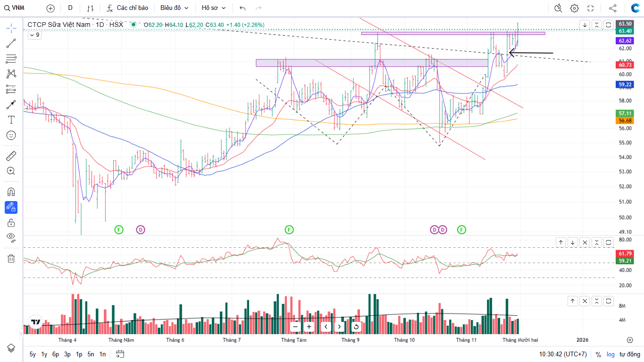Click the trash icon to remove drawings
Viewport: 644px width, 362px height.
[11, 258]
